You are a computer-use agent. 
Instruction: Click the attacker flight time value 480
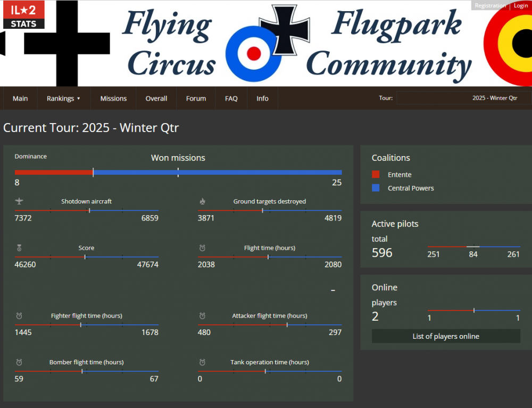(204, 332)
